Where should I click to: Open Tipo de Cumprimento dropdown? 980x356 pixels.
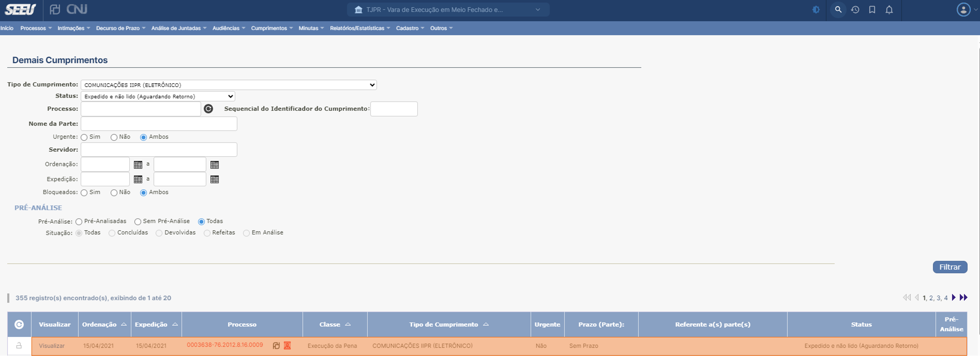pos(229,85)
